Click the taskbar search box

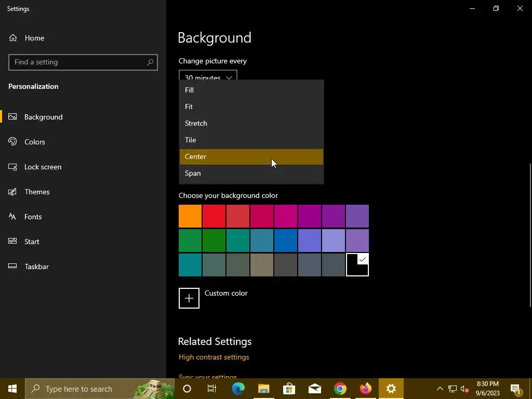click(100, 389)
